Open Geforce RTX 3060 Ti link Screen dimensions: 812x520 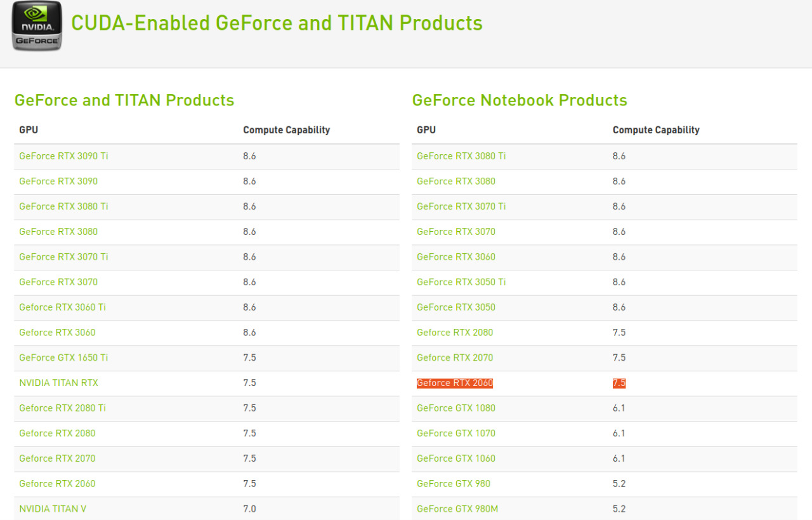click(62, 307)
